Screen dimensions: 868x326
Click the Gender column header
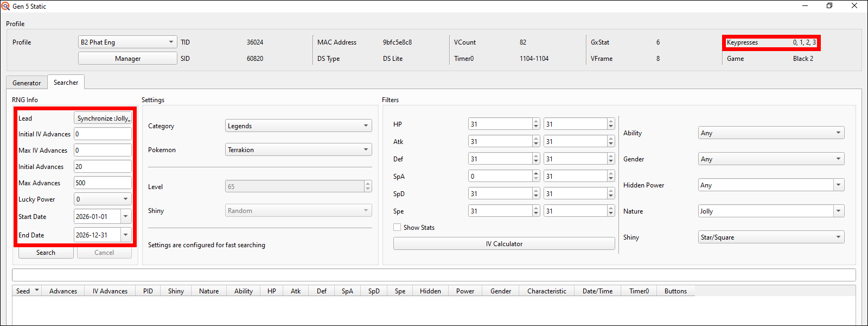[501, 291]
